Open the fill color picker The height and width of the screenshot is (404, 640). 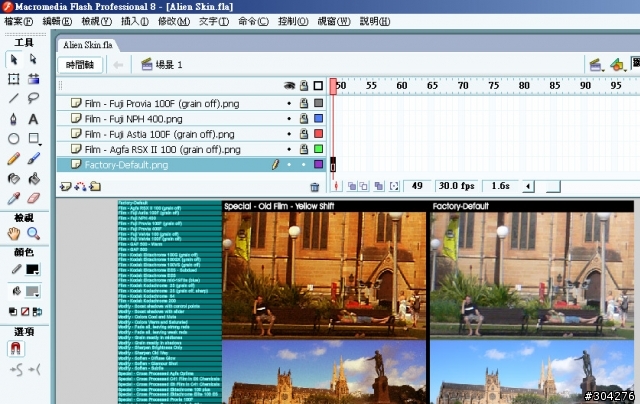tap(32, 291)
